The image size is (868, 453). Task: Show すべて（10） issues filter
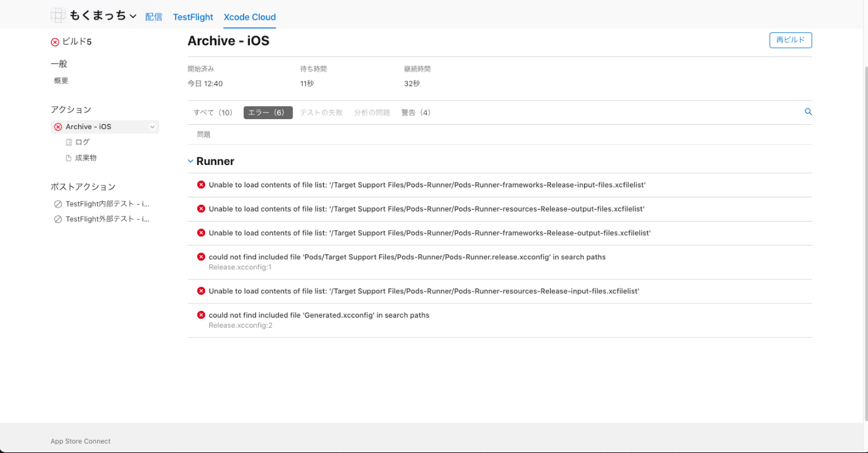(215, 113)
